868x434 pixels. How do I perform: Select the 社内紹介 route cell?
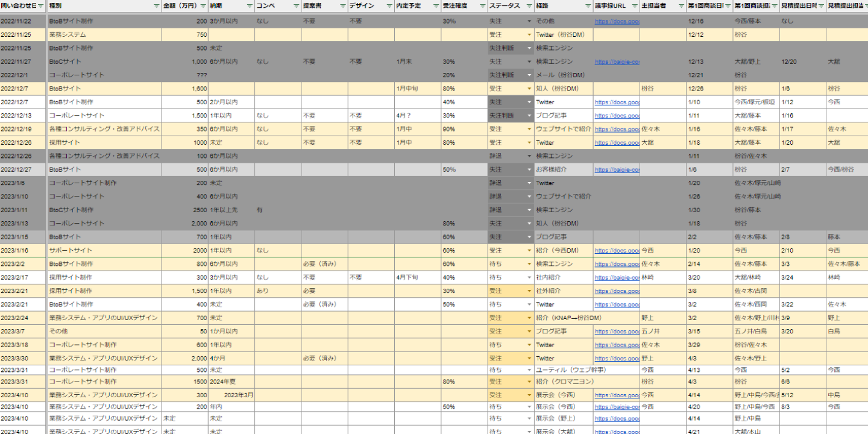coord(563,277)
